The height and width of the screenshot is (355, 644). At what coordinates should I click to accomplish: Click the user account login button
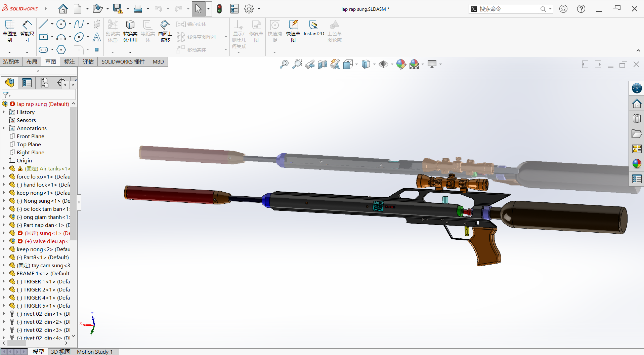[563, 9]
